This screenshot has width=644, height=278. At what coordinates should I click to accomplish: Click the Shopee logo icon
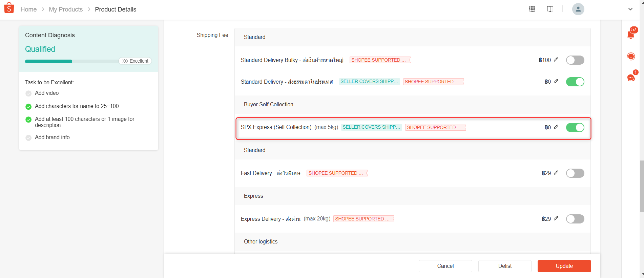pyautogui.click(x=9, y=8)
